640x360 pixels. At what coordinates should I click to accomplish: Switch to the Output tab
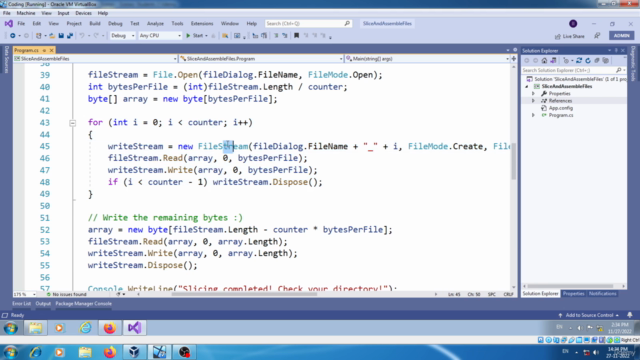[43, 304]
